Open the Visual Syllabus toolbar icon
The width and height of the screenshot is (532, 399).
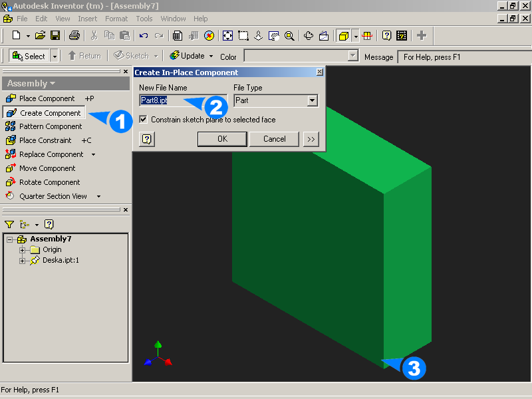(402, 35)
